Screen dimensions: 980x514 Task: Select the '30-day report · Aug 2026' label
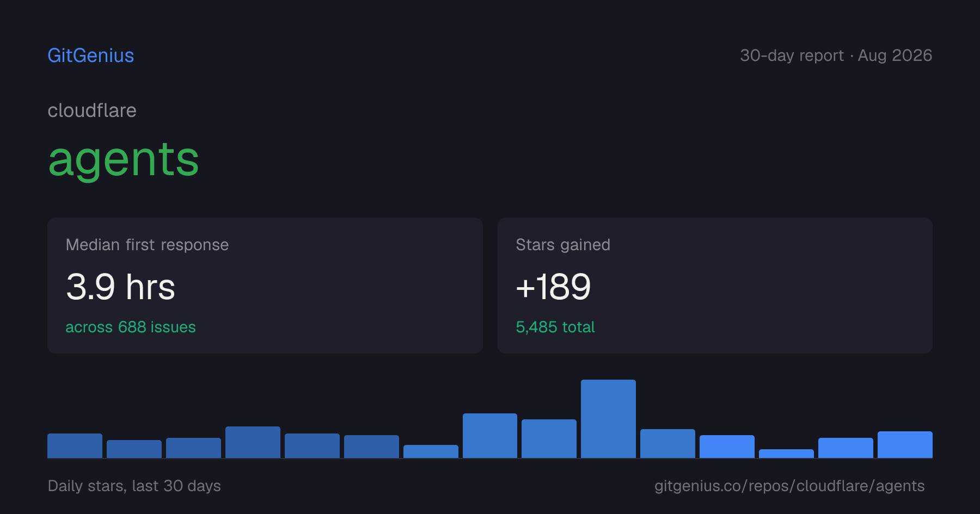[836, 55]
